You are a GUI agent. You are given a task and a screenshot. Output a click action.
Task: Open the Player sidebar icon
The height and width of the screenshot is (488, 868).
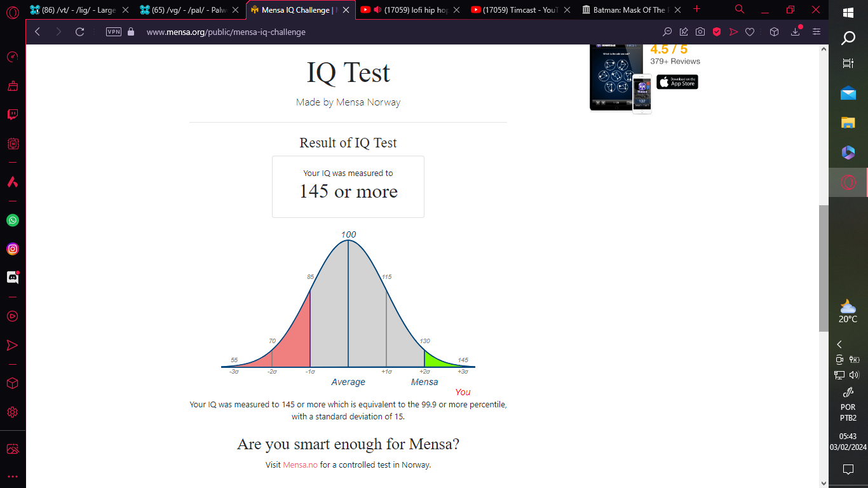(12, 316)
